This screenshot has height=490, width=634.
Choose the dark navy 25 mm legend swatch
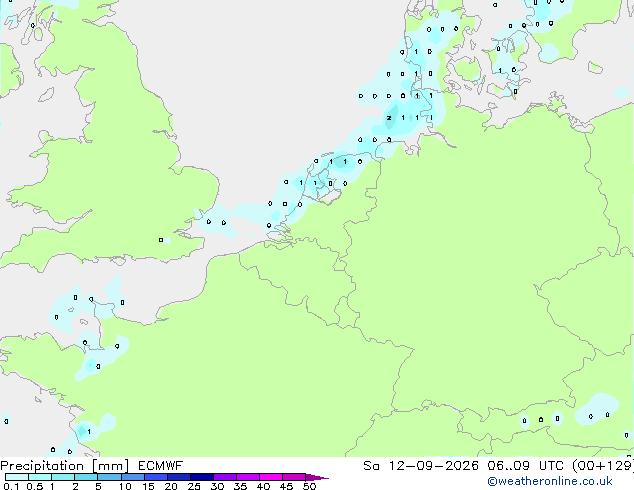click(202, 477)
